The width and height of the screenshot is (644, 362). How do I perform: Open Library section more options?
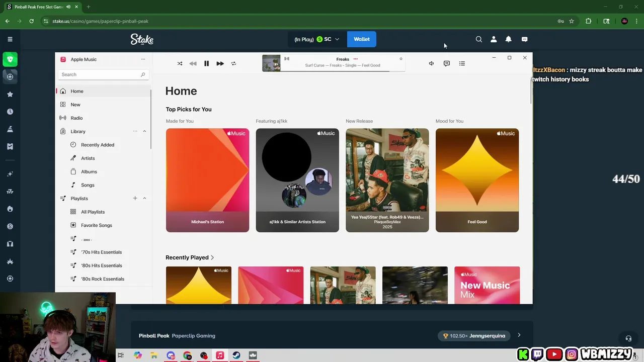click(x=135, y=131)
